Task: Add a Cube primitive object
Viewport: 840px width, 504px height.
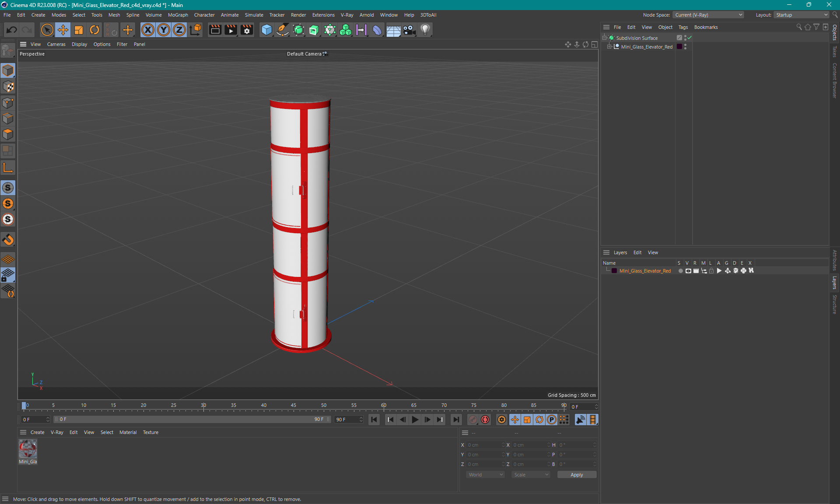Action: pos(266,30)
